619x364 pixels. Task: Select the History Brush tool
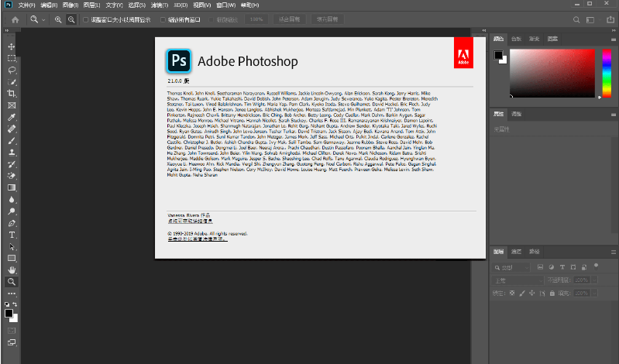tap(12, 164)
